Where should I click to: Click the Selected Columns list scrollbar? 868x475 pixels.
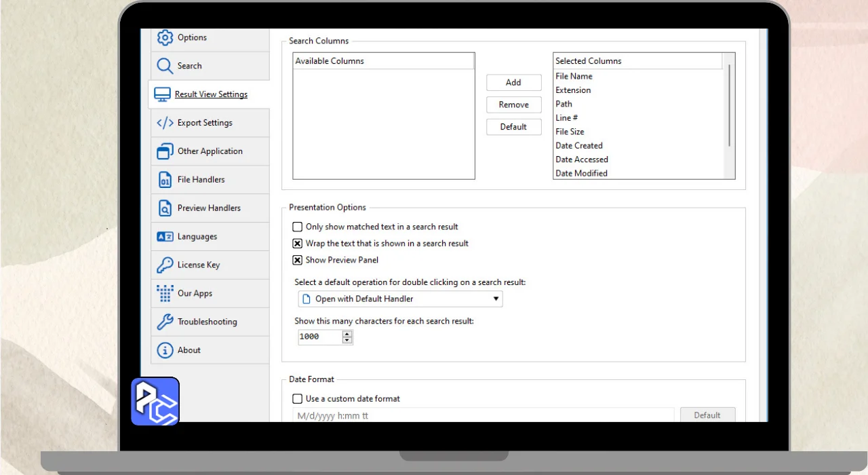point(730,105)
